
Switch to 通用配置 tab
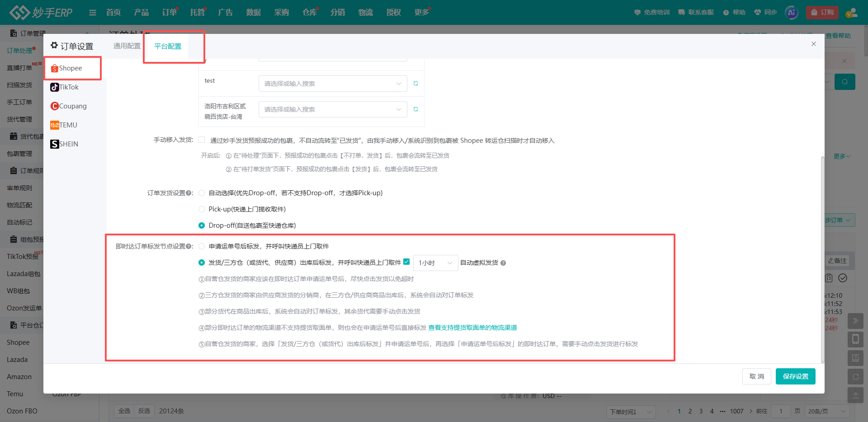pyautogui.click(x=127, y=46)
